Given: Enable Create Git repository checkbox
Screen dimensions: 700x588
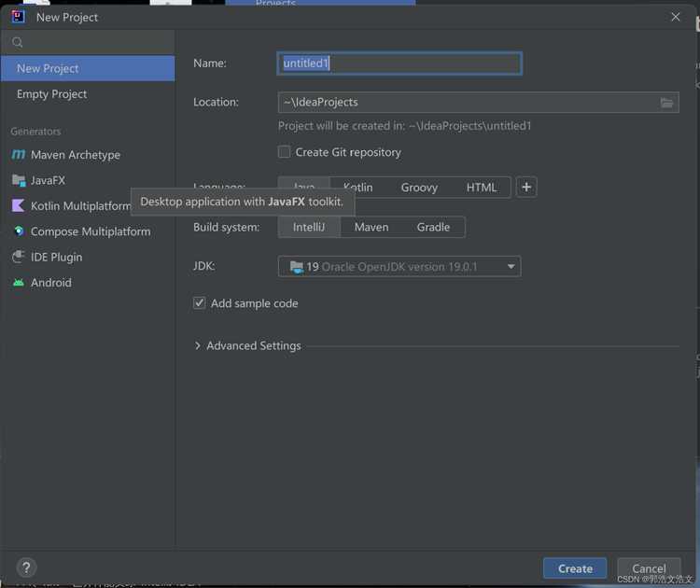Looking at the screenshot, I should pyautogui.click(x=284, y=152).
